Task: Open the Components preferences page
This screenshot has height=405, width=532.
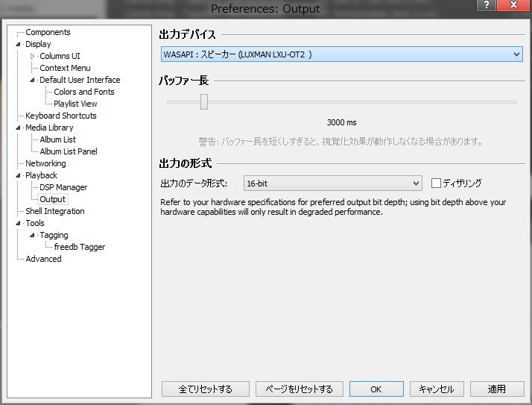Action: click(48, 32)
